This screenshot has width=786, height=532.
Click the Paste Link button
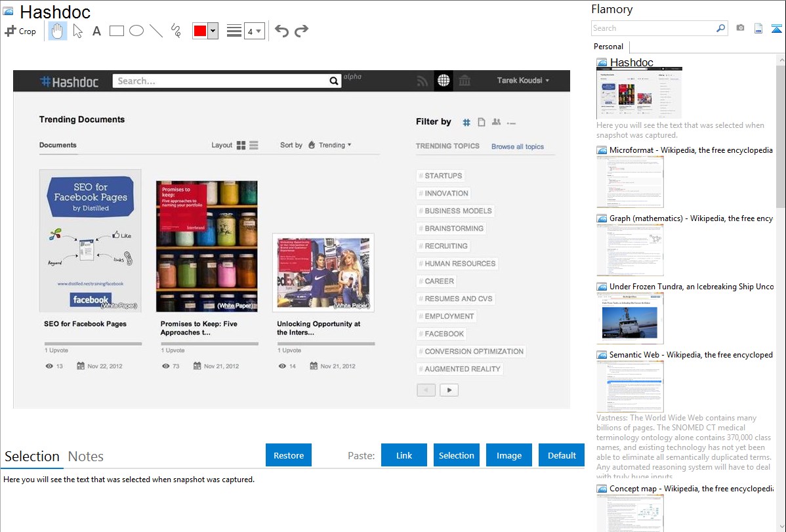tap(404, 455)
